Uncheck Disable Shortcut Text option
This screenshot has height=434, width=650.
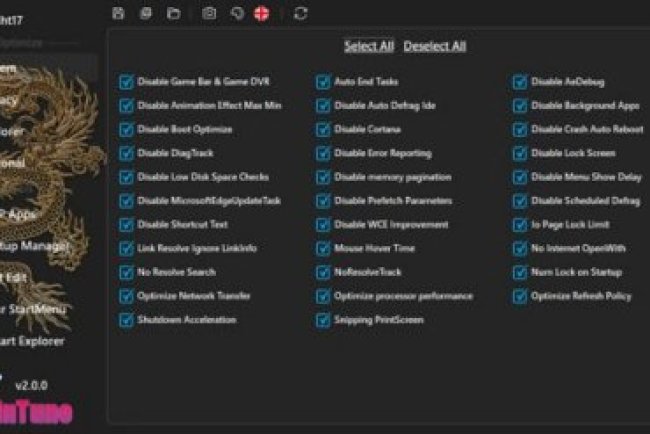click(x=126, y=225)
